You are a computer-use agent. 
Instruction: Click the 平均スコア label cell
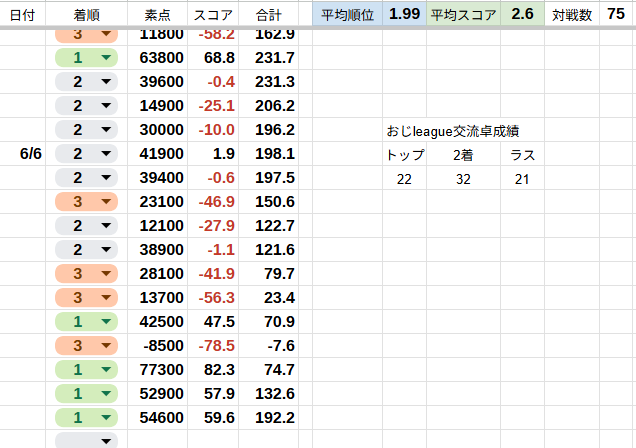pos(463,15)
